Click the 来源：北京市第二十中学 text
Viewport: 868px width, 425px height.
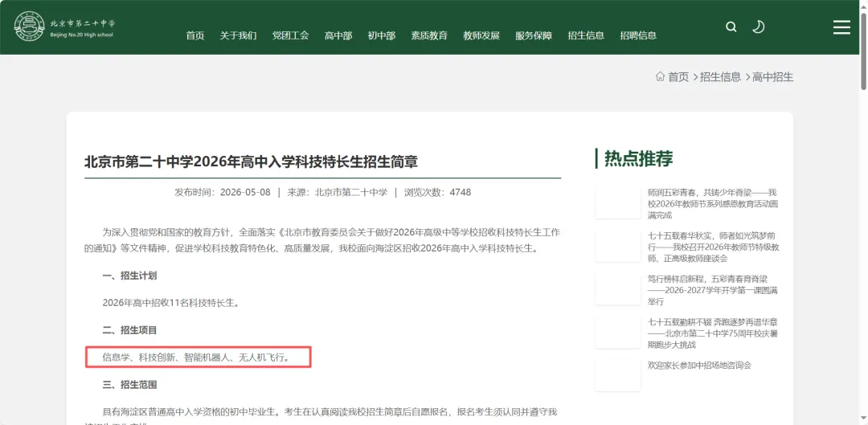[x=337, y=193]
